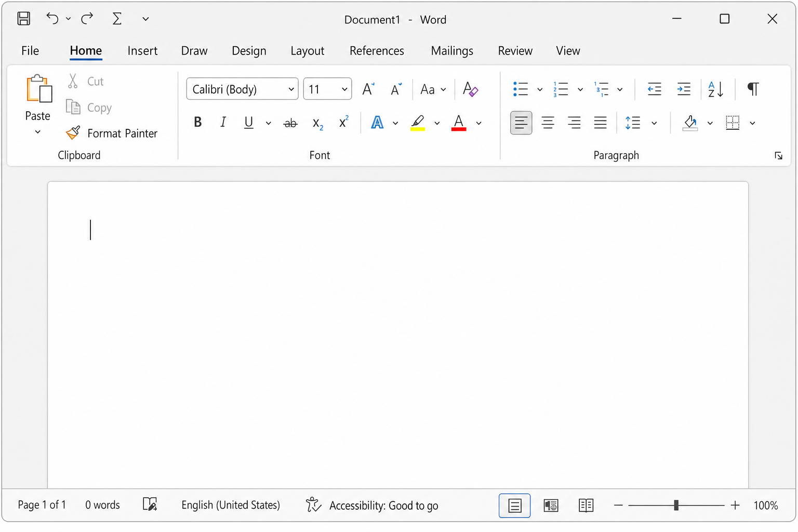Click the Redo arrow icon
The width and height of the screenshot is (798, 532).
[87, 18]
